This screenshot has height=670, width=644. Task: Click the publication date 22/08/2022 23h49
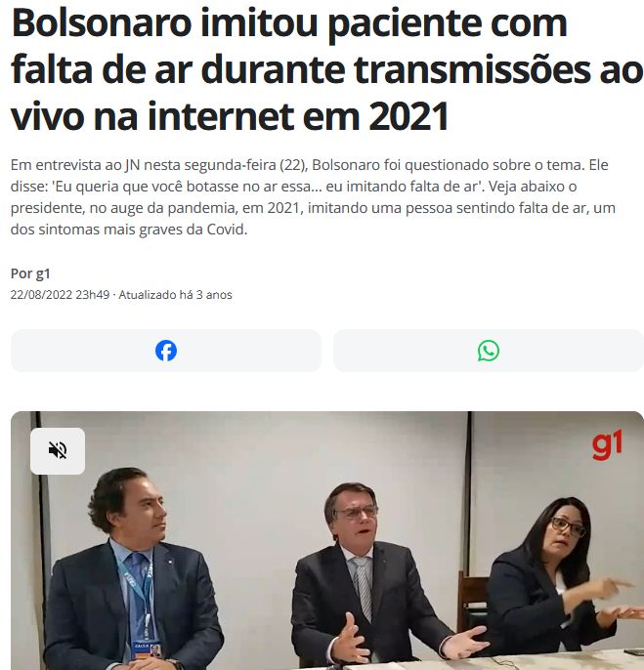60,295
